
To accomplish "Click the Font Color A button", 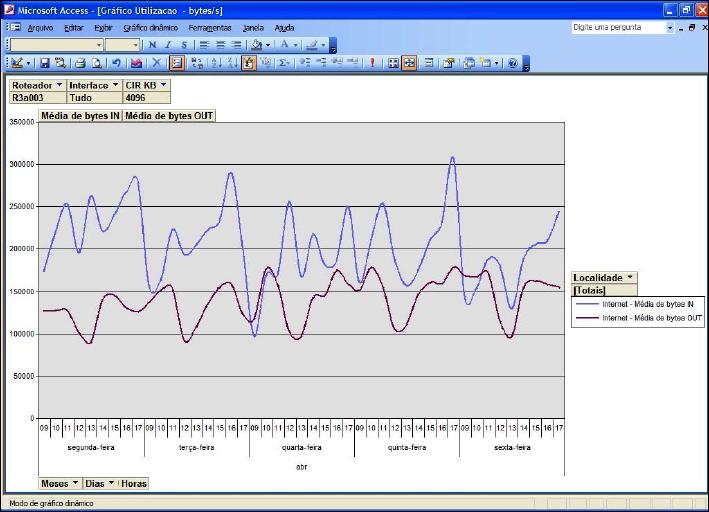I will coord(284,45).
